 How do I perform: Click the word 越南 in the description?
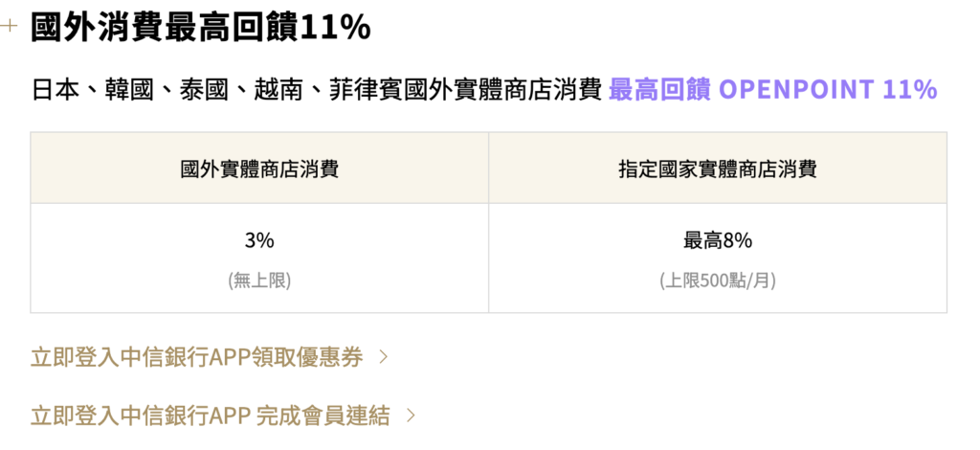coord(277,90)
